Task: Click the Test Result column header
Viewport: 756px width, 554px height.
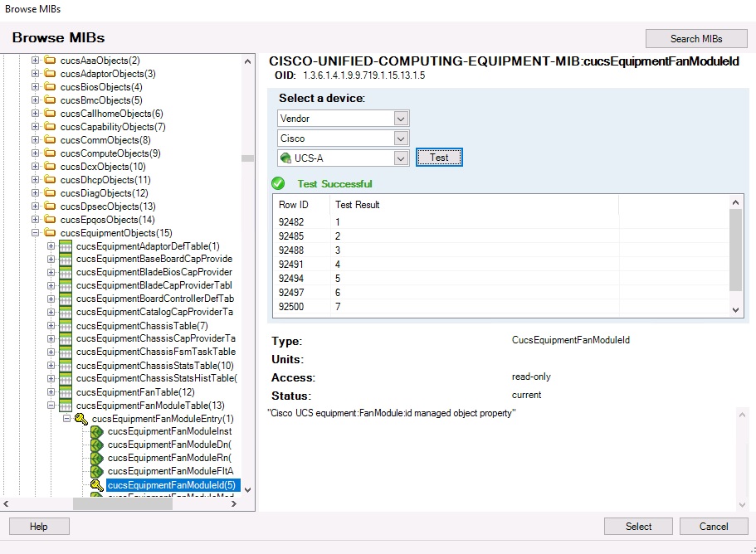Action: point(474,205)
